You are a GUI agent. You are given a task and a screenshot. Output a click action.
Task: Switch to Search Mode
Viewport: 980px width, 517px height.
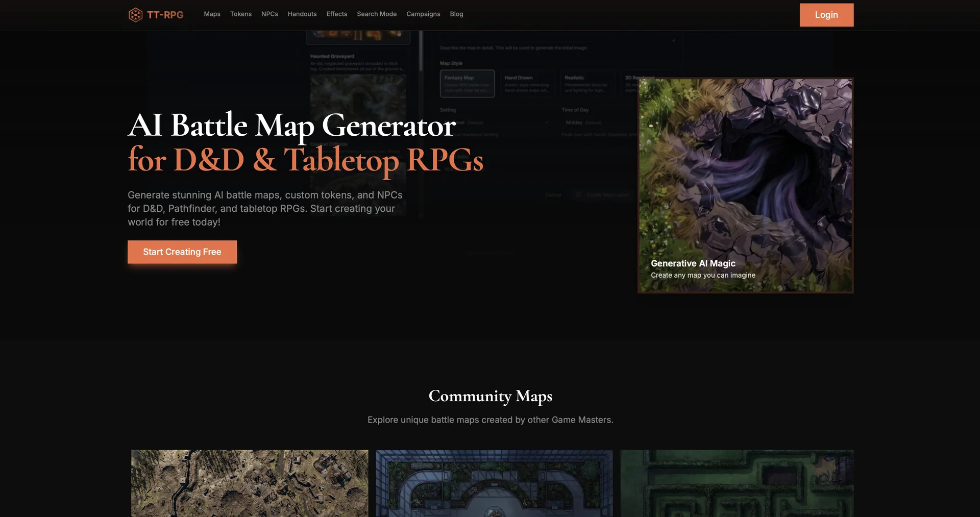[x=377, y=14]
